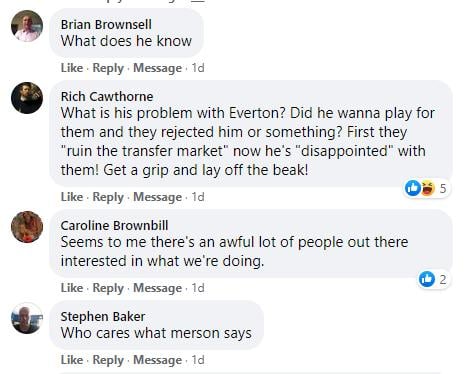
Task: Open Stephen Baker's profile avatar
Action: tap(27, 318)
